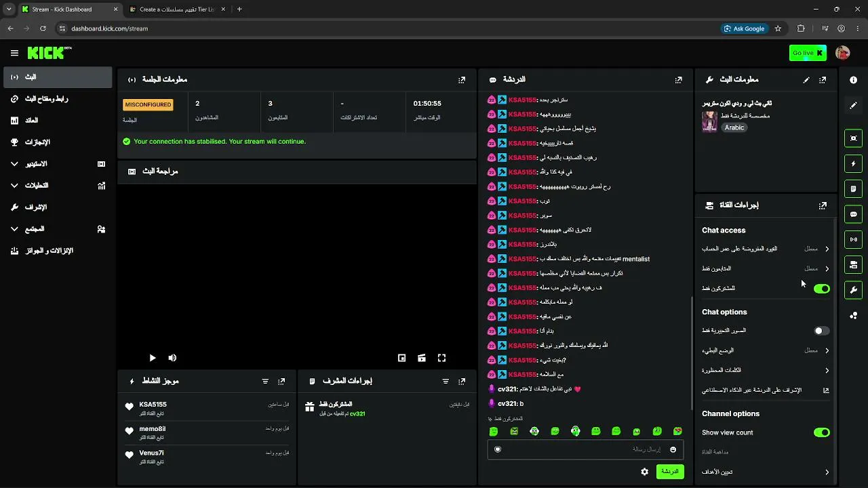Click the Go live button
Screen dimensions: 868x488
(x=808, y=53)
